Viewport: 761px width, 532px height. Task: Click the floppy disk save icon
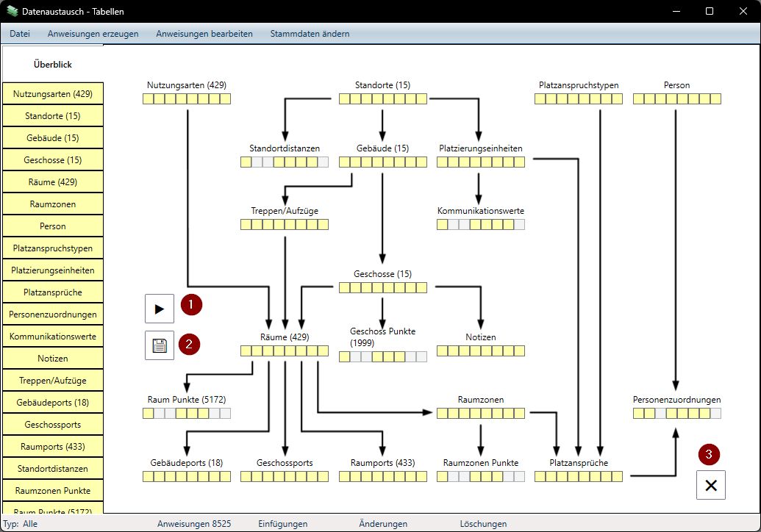pyautogui.click(x=160, y=345)
